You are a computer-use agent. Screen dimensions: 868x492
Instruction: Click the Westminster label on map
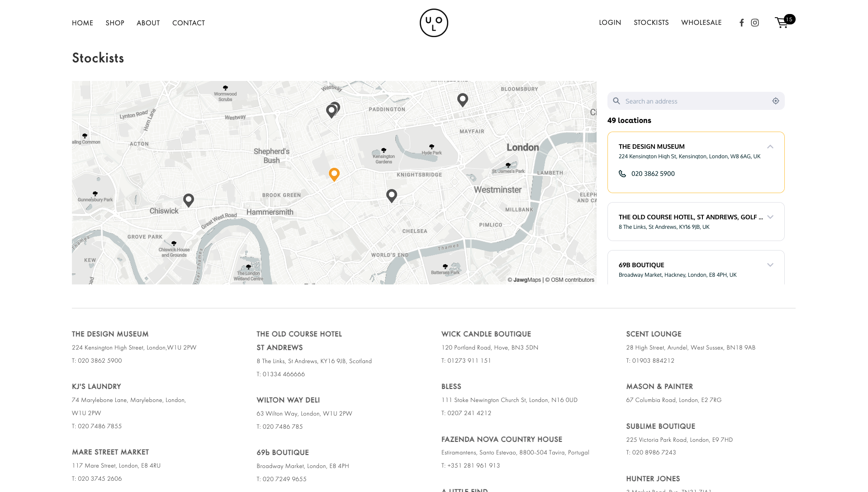click(498, 190)
